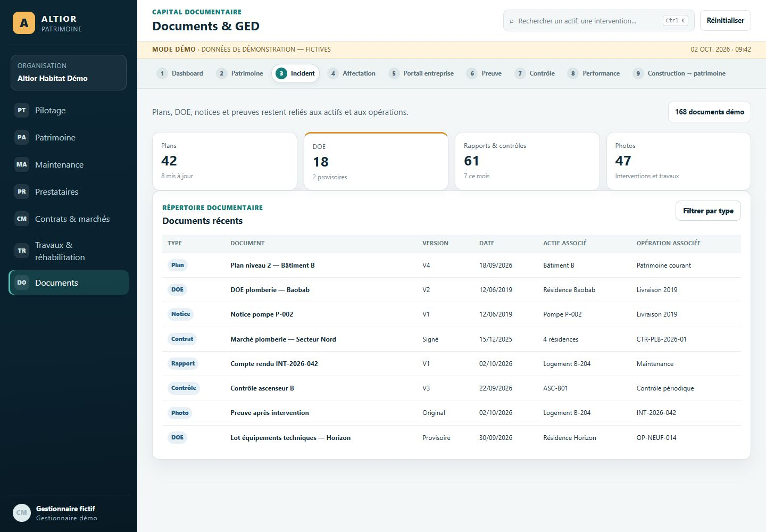Focus the asset search field
The height and width of the screenshot is (532, 766).
pyautogui.click(x=598, y=21)
